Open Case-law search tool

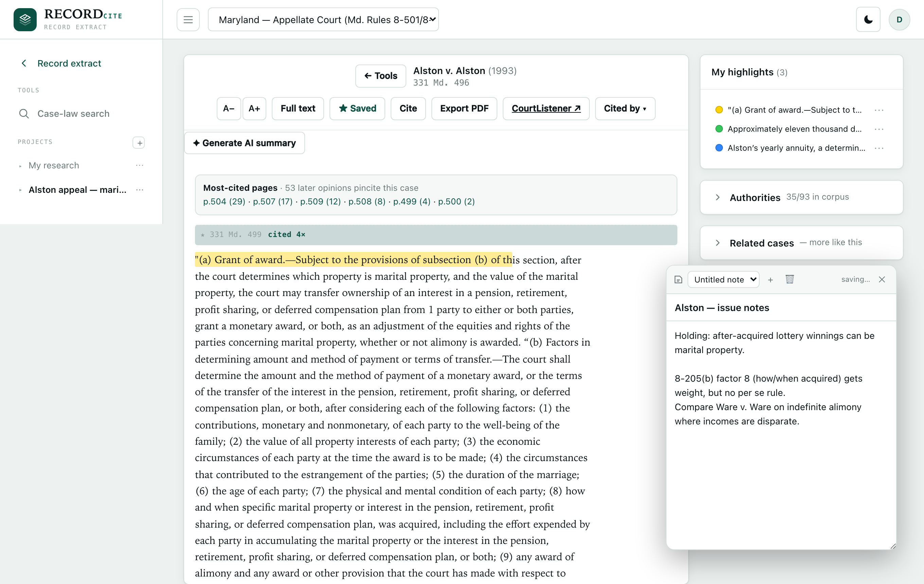[73, 113]
